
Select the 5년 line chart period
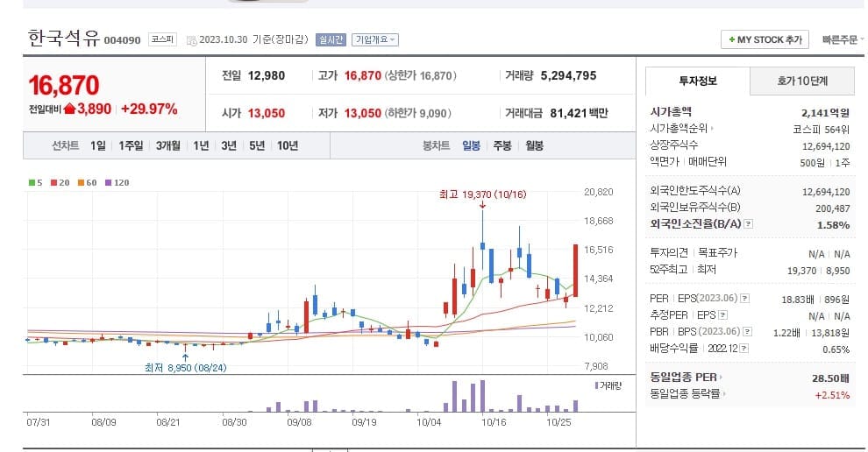(257, 145)
